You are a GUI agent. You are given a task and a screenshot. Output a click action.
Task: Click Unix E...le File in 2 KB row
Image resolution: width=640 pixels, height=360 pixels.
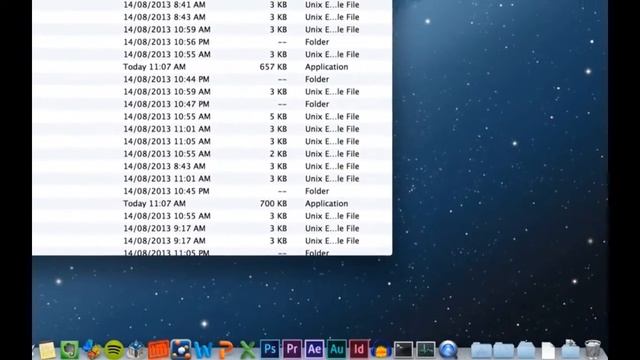coord(332,154)
